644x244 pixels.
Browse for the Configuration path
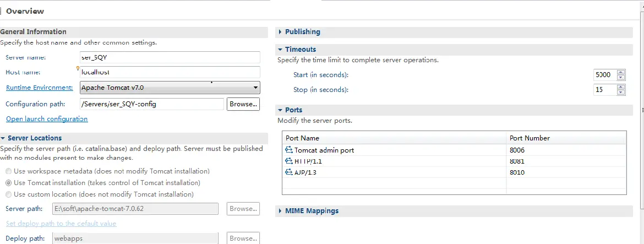coord(243,104)
